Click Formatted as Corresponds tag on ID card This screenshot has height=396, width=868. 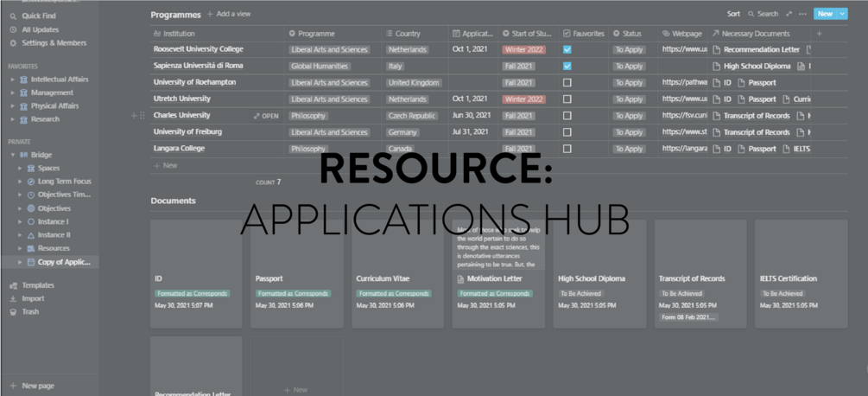click(x=192, y=293)
